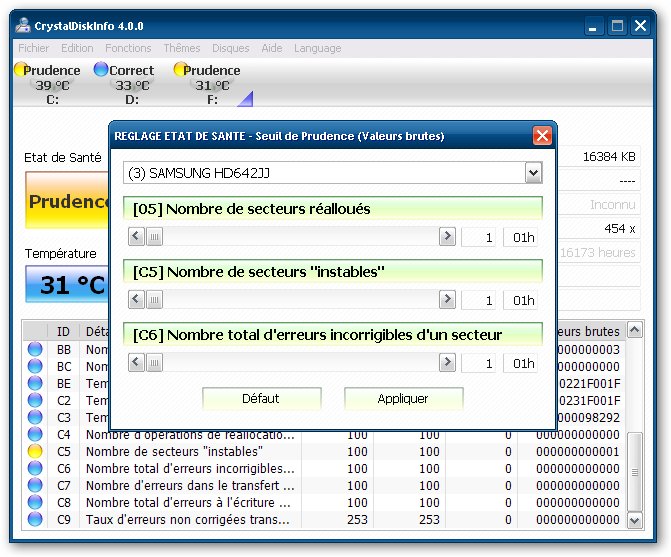This screenshot has height=557, width=671.
Task: Select the blue Correct status icon for drive D:
Action: pyautogui.click(x=100, y=70)
